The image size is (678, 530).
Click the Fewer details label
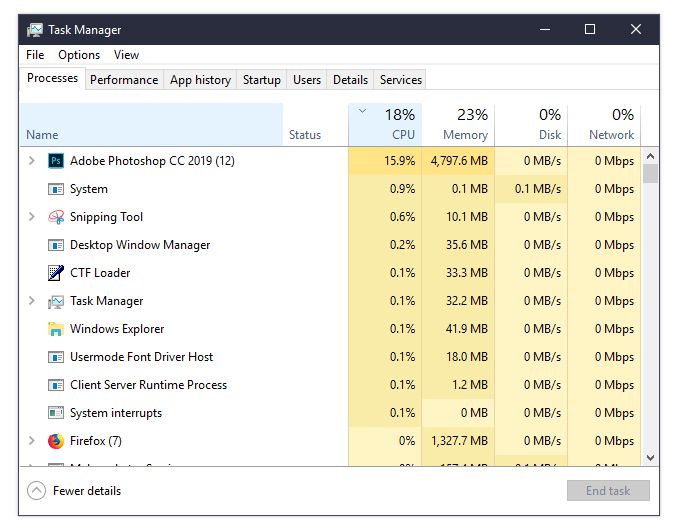point(87,491)
